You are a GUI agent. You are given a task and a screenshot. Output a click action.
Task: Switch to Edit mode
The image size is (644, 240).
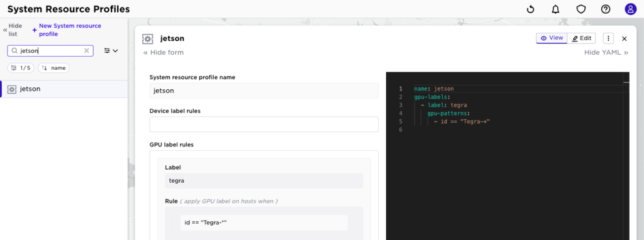(582, 38)
